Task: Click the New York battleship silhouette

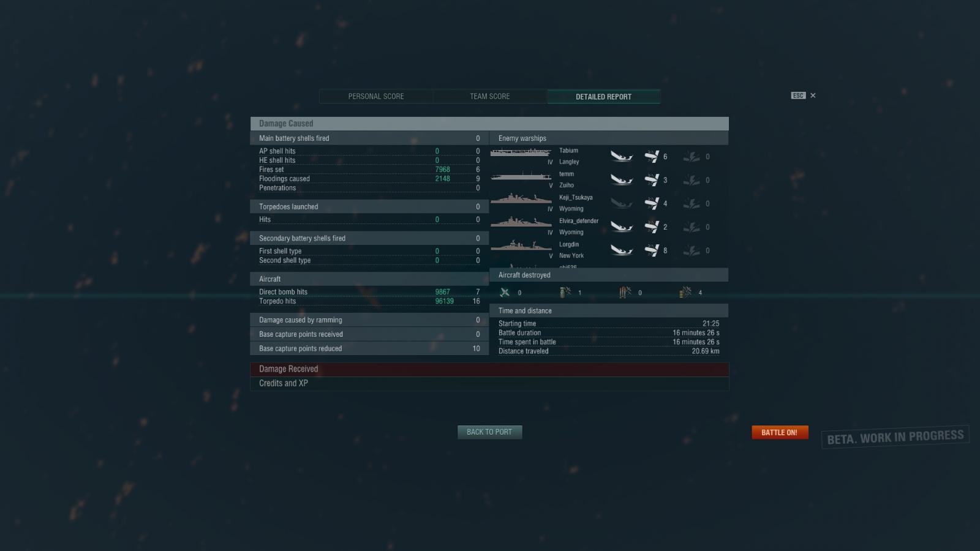Action: (x=521, y=246)
